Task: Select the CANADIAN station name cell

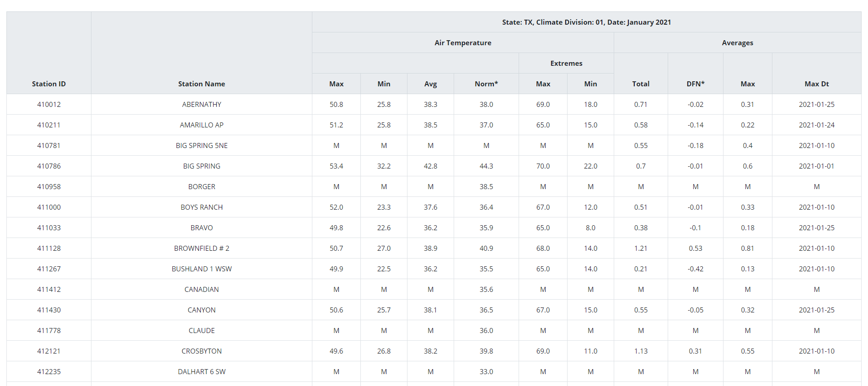Action: 201,289
